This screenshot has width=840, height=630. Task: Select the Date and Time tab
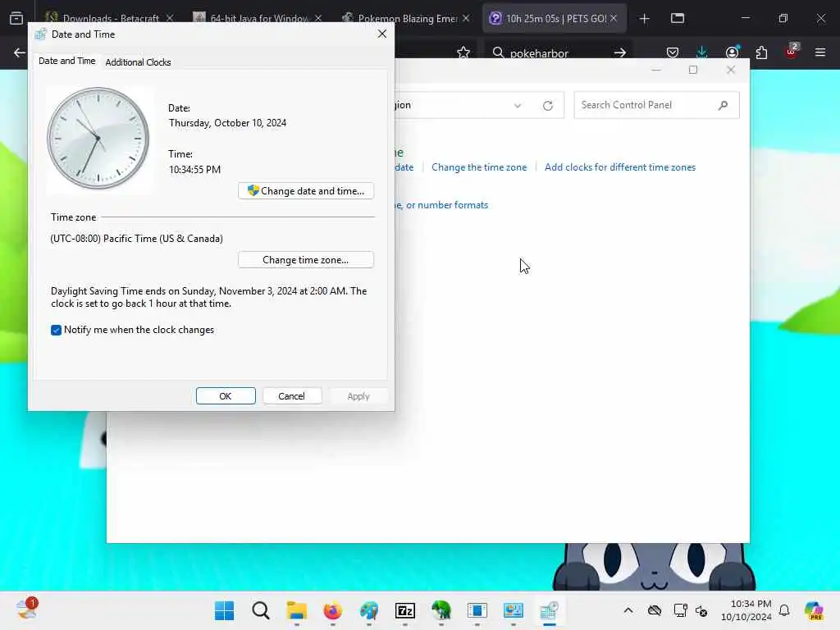[67, 61]
